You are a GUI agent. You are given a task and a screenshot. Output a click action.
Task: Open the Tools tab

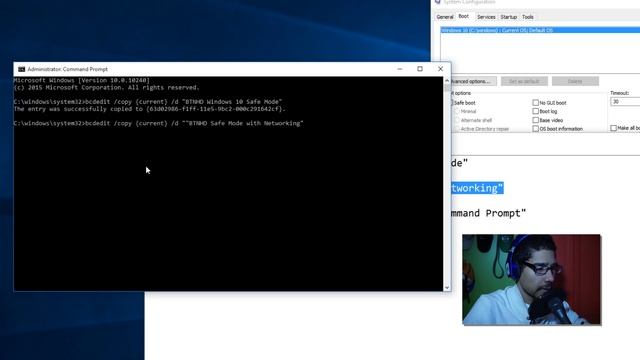coord(528,17)
